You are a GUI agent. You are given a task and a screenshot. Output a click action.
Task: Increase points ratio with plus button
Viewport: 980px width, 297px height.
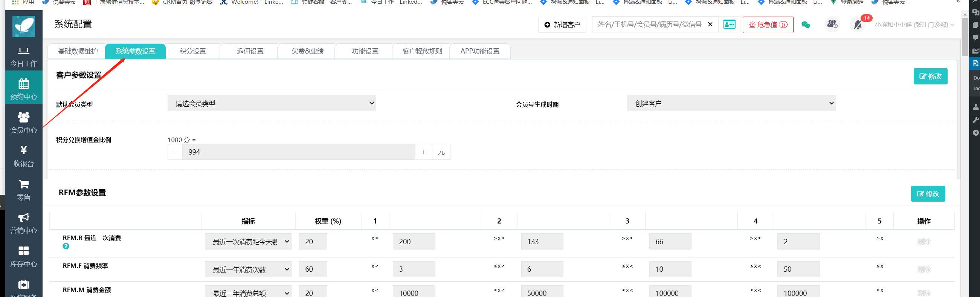coord(423,152)
